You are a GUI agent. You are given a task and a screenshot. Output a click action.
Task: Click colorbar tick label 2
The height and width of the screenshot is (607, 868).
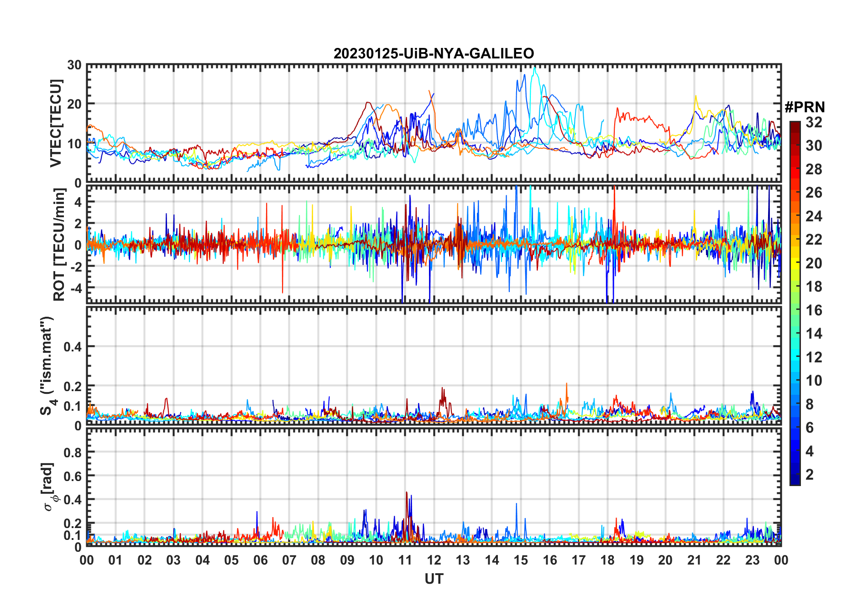(x=810, y=475)
